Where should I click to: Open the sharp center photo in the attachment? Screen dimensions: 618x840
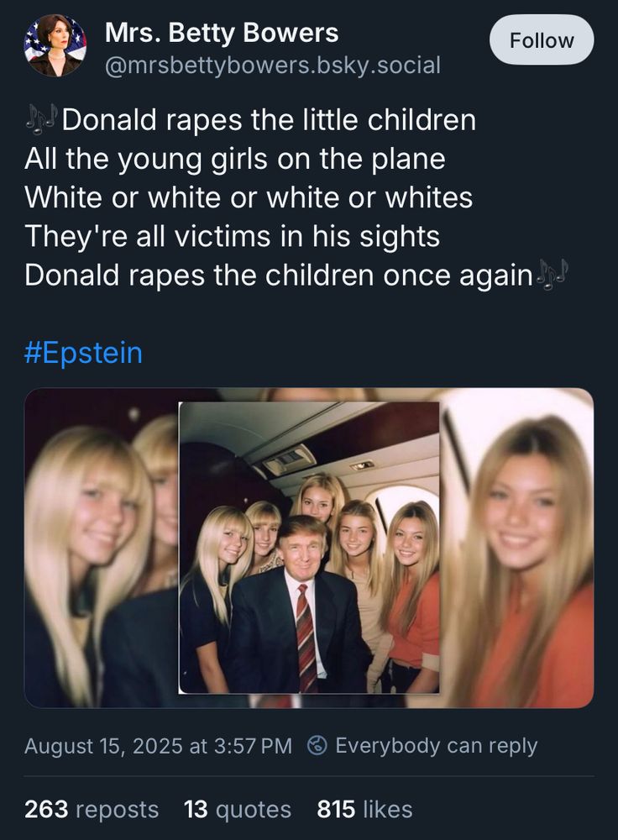point(309,548)
